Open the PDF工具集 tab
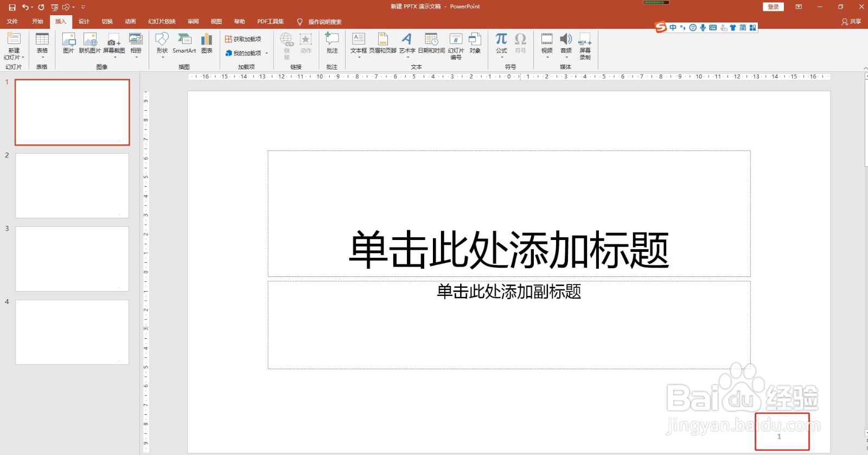Screen dimensions: 868x455 [x=270, y=22]
